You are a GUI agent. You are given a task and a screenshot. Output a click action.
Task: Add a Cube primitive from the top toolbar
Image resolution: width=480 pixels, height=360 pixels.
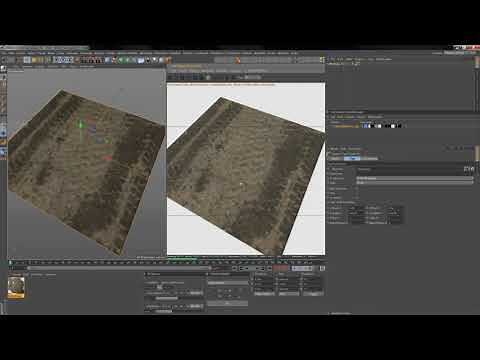tap(107, 60)
